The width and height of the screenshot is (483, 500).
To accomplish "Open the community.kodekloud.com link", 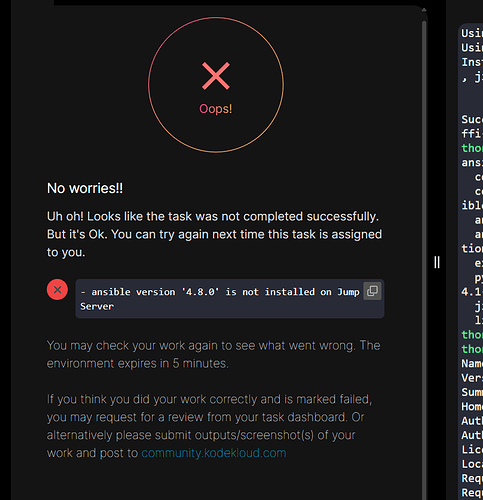I will (214, 453).
